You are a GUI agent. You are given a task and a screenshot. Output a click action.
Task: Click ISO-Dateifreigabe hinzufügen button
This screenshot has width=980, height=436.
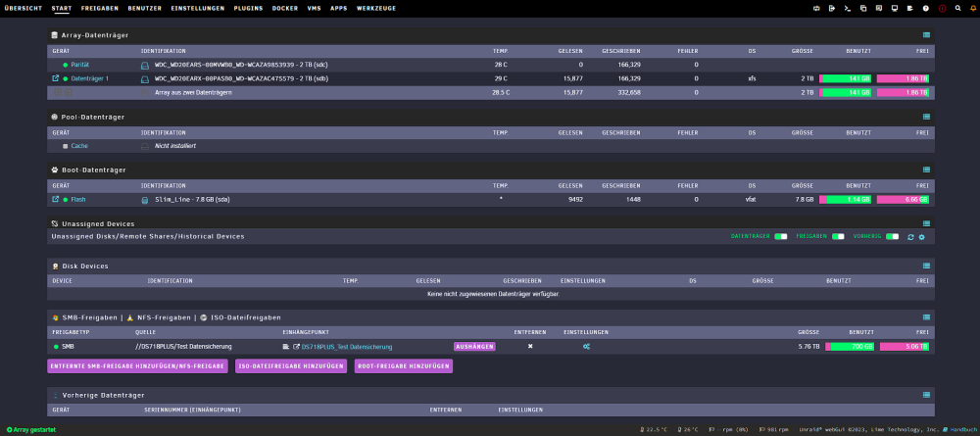291,366
